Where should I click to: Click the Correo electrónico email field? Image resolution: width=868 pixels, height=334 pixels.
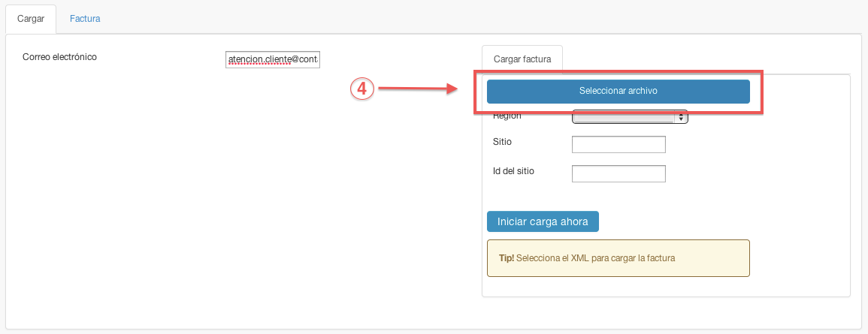click(273, 59)
